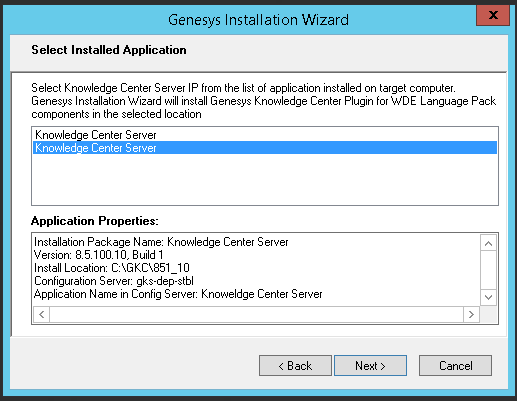517x401 pixels.
Task: Go back with the Back button
Action: point(295,366)
